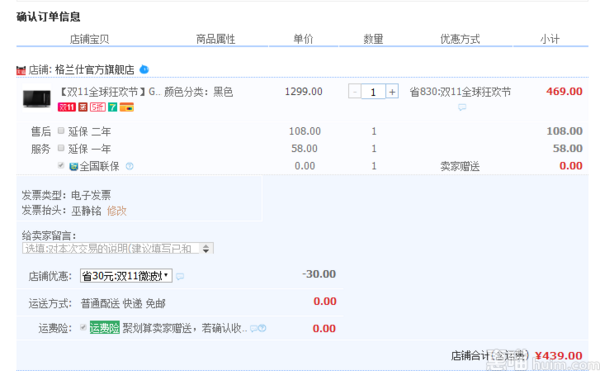Open the 格兰仕官方旗舰店 store link
Viewport: 600px width, 371px height.
tap(95, 70)
